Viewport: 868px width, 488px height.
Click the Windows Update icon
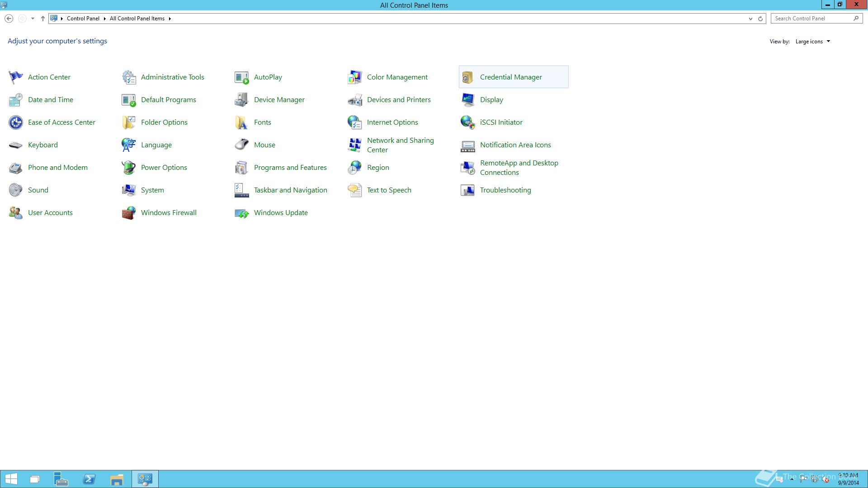point(241,213)
